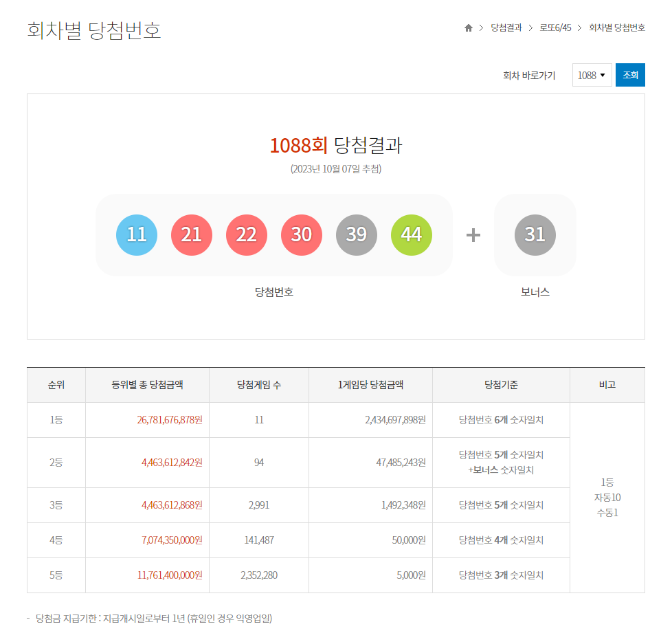Click the red ball number 30
Screen dimensions: 672x631
pos(302,235)
